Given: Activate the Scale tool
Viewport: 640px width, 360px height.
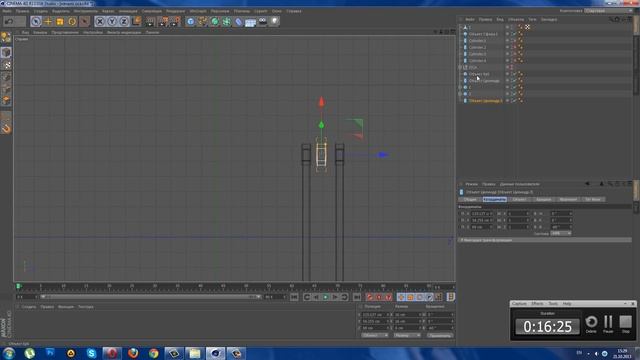Looking at the screenshot, I should [x=60, y=21].
